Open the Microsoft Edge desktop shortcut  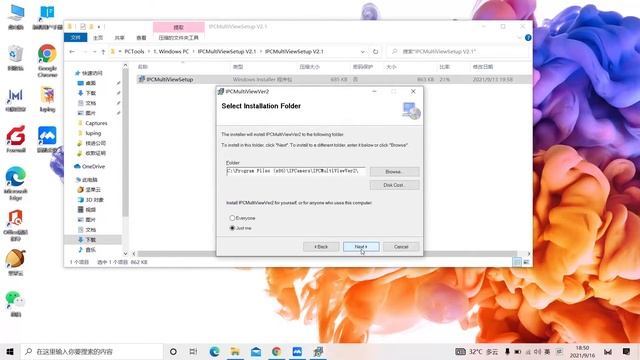pos(16,183)
